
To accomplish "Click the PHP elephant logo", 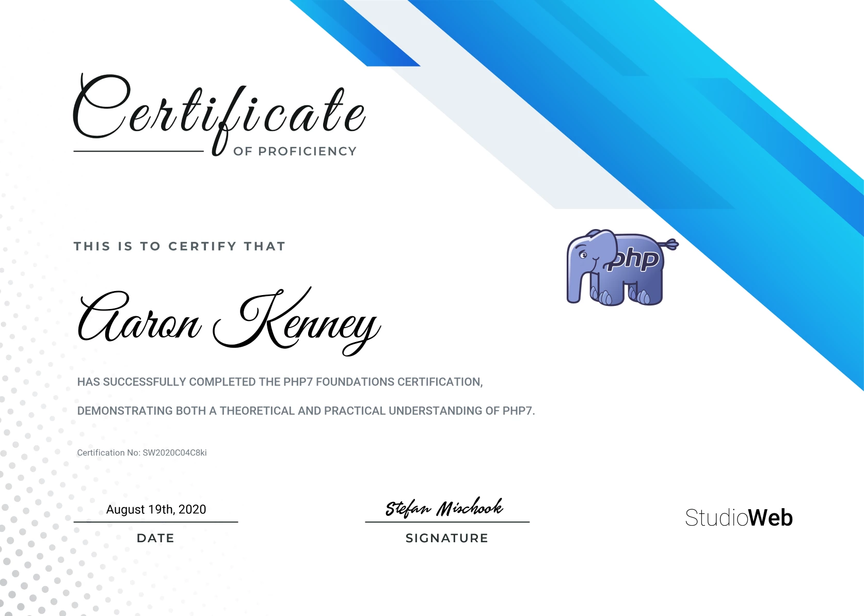I will click(622, 267).
